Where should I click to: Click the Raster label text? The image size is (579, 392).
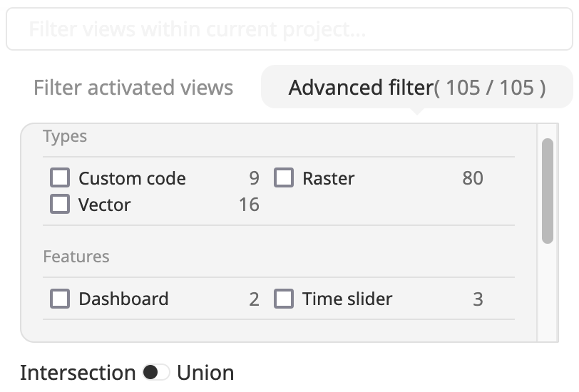pos(328,178)
